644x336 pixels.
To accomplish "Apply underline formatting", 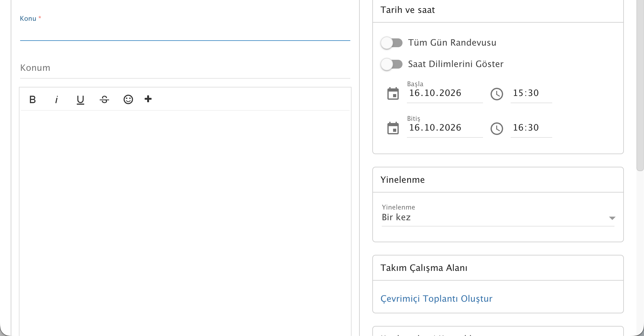I will coord(80,99).
